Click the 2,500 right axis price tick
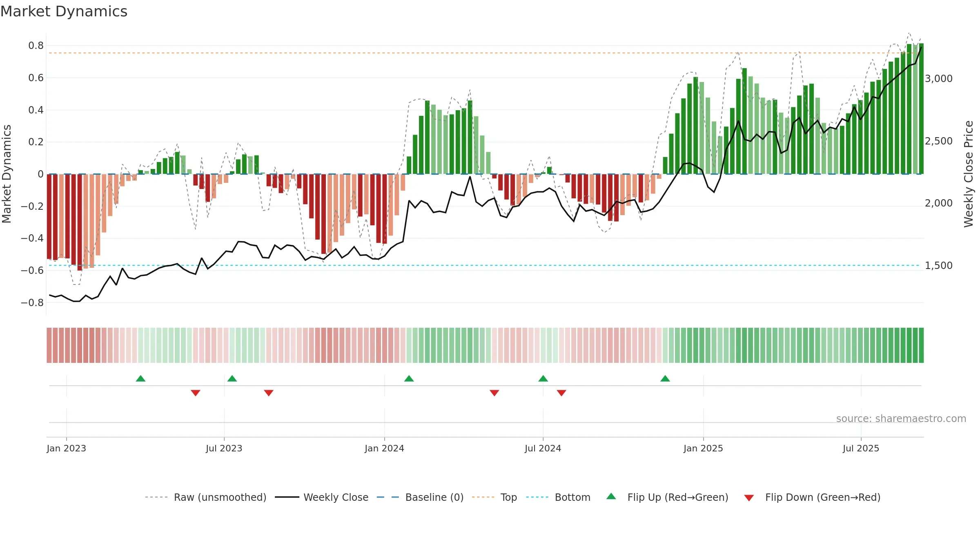The height and width of the screenshot is (551, 980). 938,141
